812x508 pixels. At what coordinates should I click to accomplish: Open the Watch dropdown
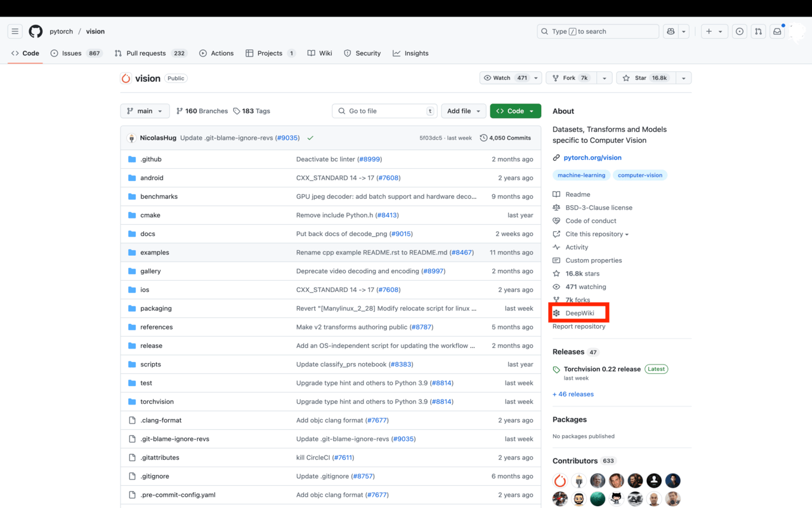click(x=511, y=78)
